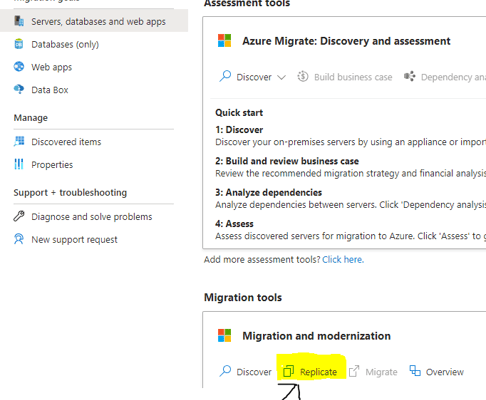Click the '1: Discover' quick start heading

coord(239,129)
